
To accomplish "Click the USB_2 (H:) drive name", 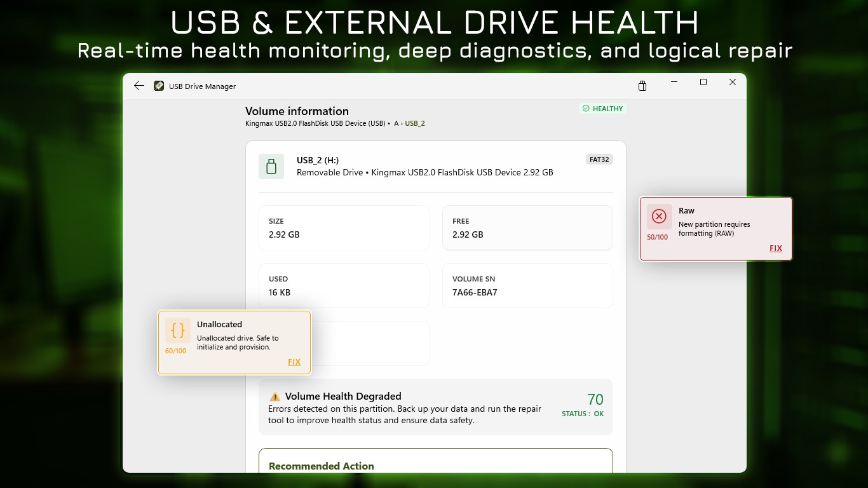I will (318, 160).
